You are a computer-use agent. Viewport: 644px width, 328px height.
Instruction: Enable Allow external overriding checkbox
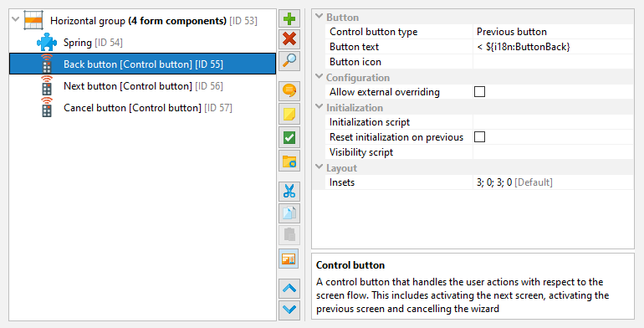[479, 92]
